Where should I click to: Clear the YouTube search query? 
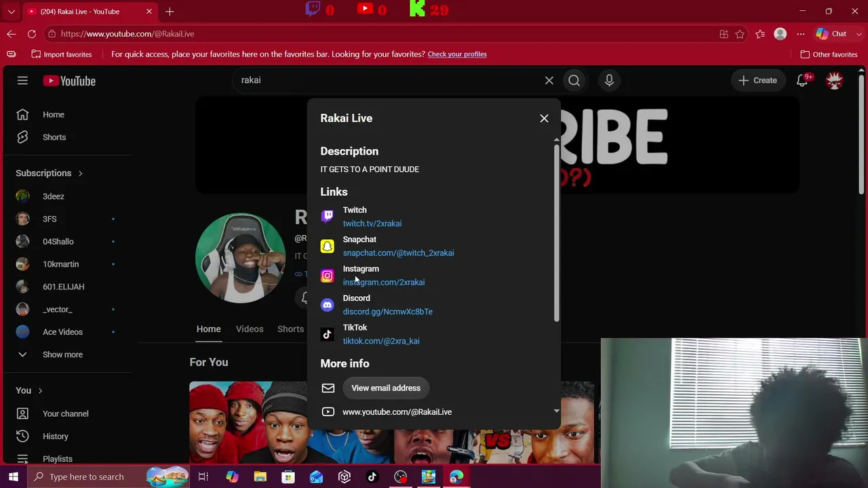[x=549, y=81]
